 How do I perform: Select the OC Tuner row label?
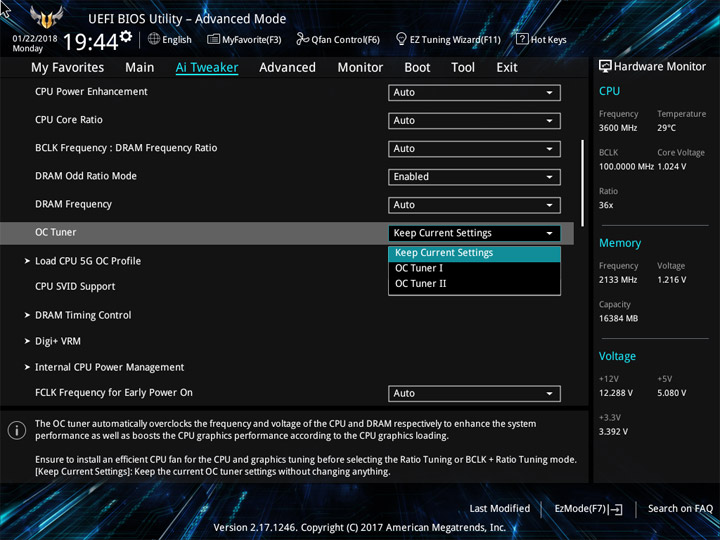tap(56, 232)
